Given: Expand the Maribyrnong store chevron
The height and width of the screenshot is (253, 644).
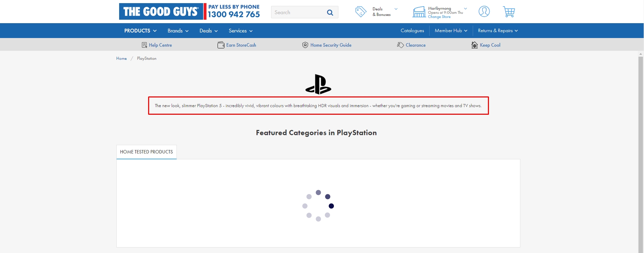Looking at the screenshot, I should (x=465, y=9).
